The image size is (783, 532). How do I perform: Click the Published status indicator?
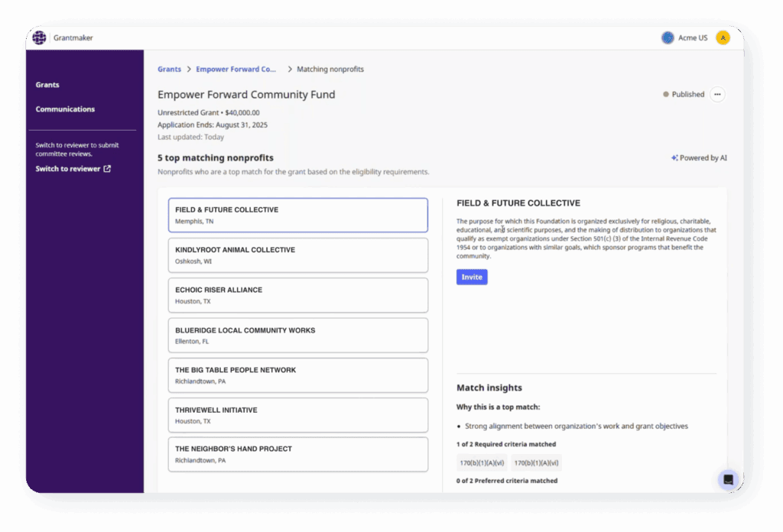664,94
